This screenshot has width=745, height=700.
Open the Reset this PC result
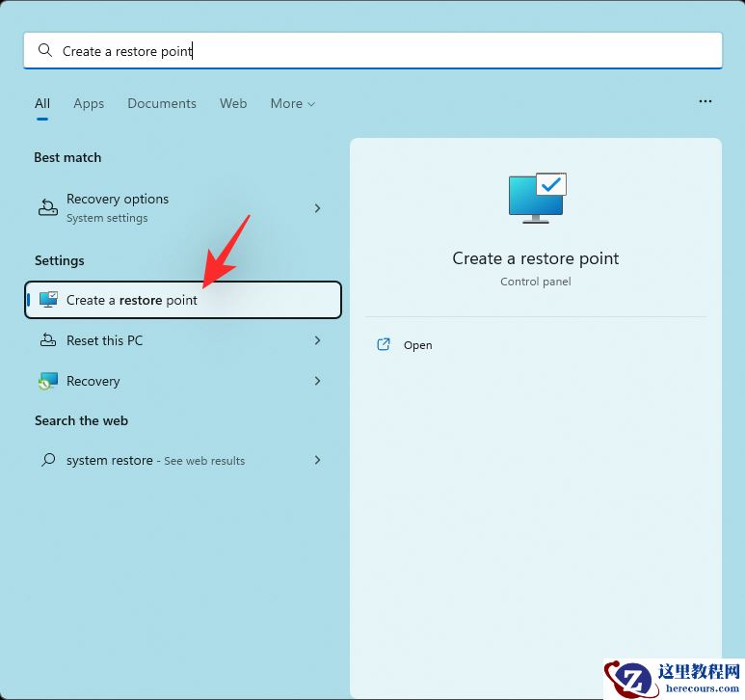pos(183,340)
